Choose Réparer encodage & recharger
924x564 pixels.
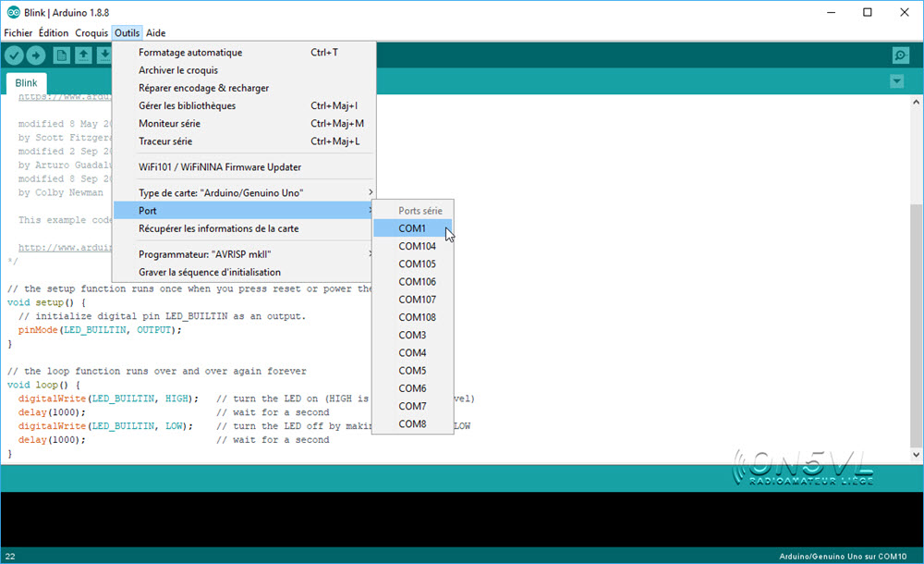pyautogui.click(x=242, y=88)
